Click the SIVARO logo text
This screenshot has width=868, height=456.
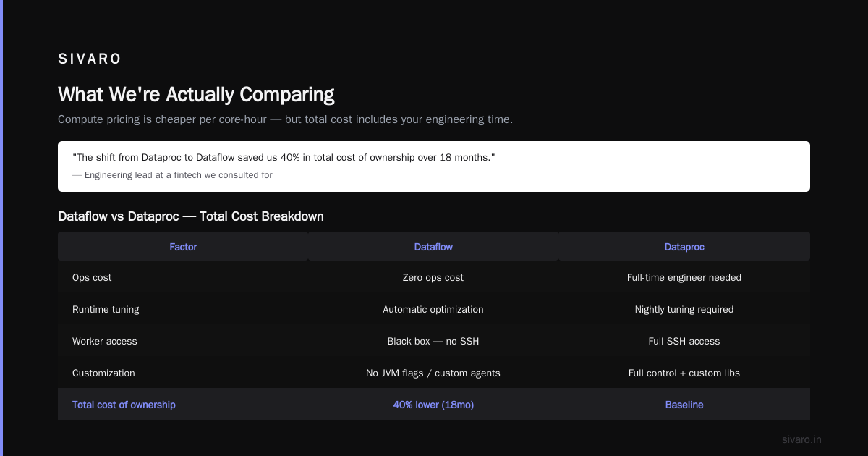[90, 59]
